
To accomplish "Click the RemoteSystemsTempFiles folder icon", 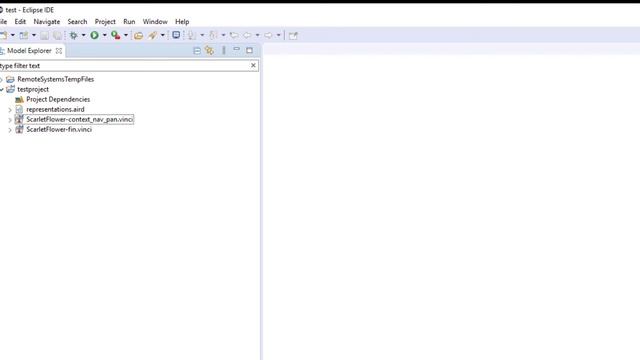I will click(10, 79).
